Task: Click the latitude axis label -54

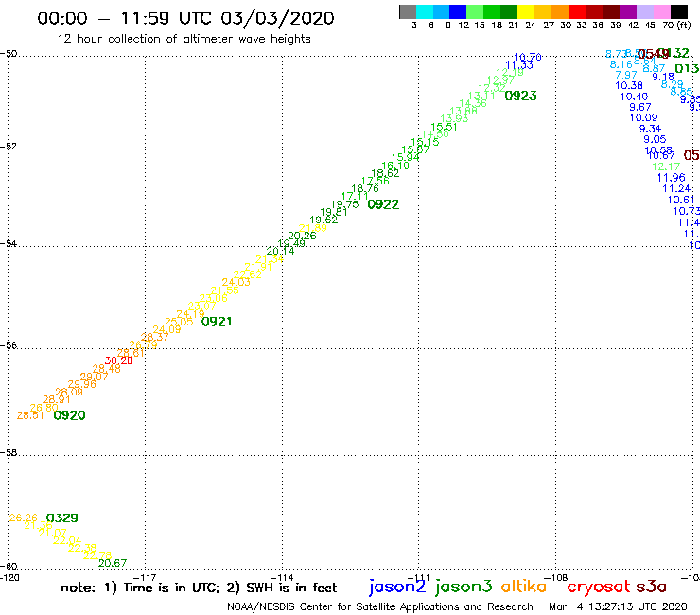Action: pos(9,244)
